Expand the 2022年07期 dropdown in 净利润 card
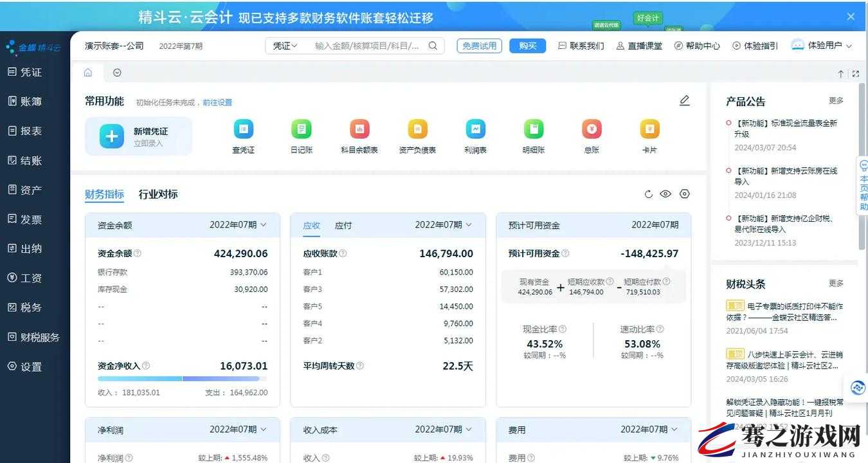This screenshot has height=463, width=868. [238, 430]
